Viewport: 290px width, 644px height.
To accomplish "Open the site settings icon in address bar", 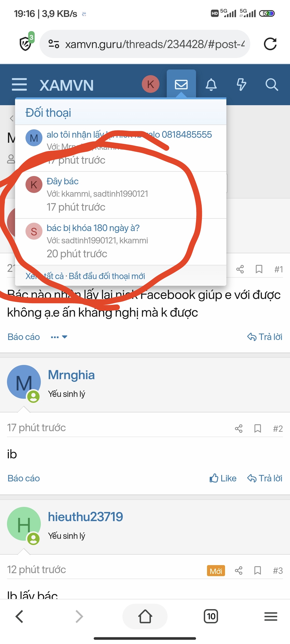I will (x=54, y=44).
